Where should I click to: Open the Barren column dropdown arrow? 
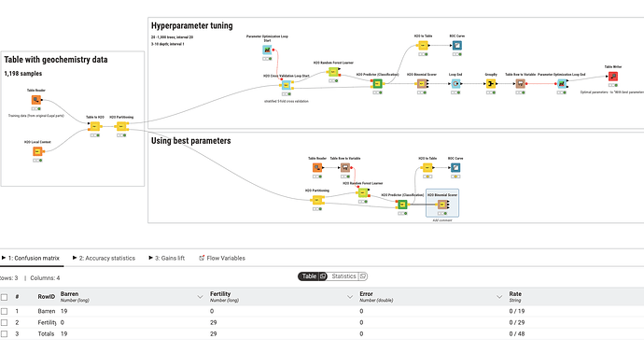tap(200, 297)
